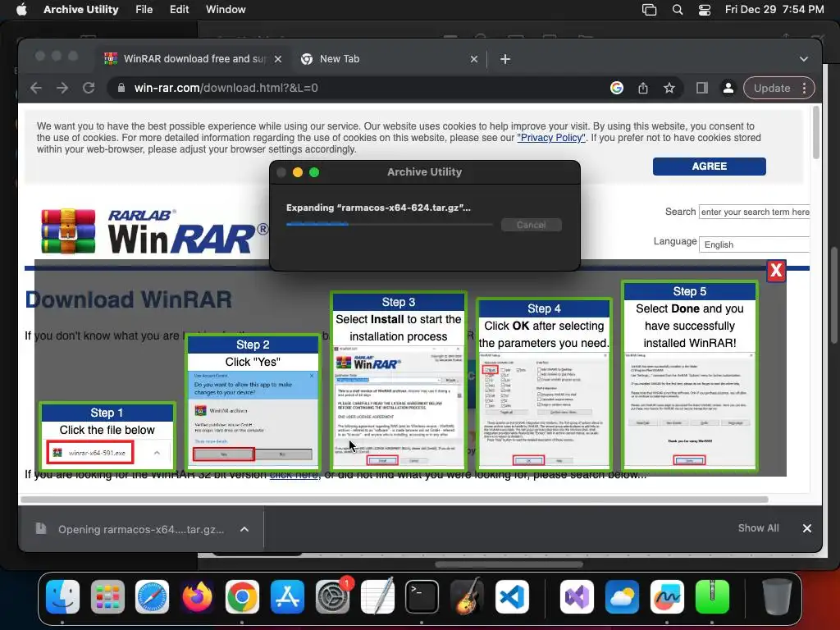Screen dimensions: 840x630
Task: Click the search term input field
Action: pos(755,212)
